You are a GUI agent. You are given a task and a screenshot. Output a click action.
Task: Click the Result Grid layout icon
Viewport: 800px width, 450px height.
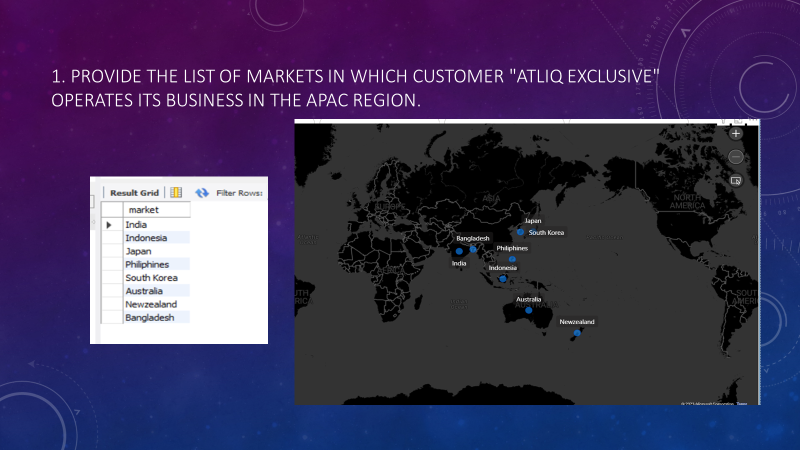coord(176,192)
